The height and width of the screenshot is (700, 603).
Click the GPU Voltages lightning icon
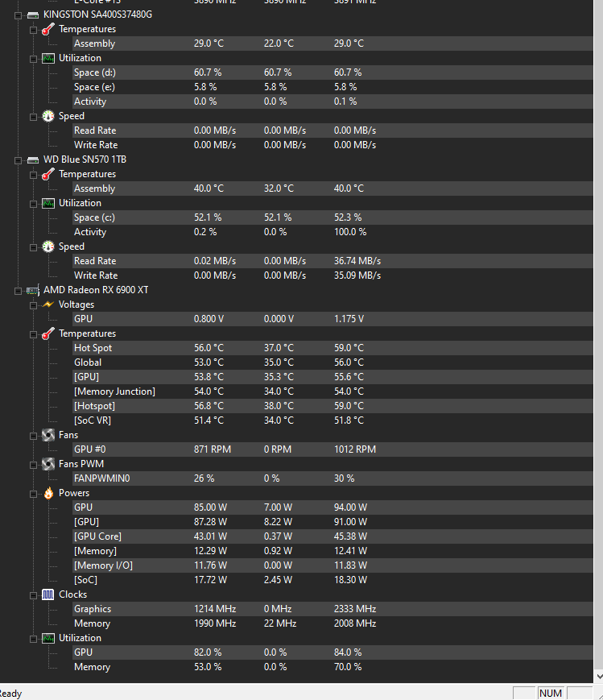[x=48, y=304]
